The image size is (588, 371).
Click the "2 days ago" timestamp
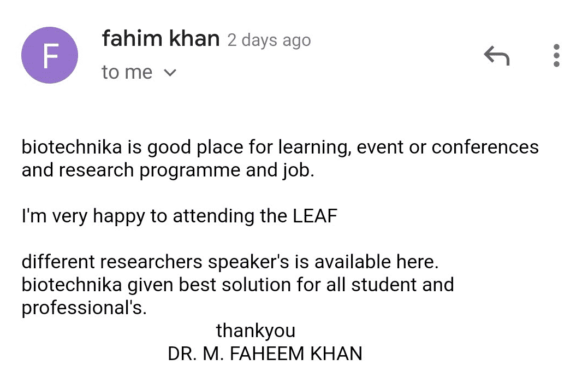coord(269,40)
